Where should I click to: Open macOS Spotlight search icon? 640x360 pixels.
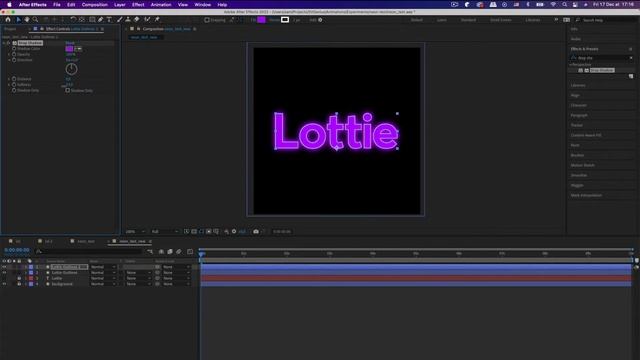[564, 4]
